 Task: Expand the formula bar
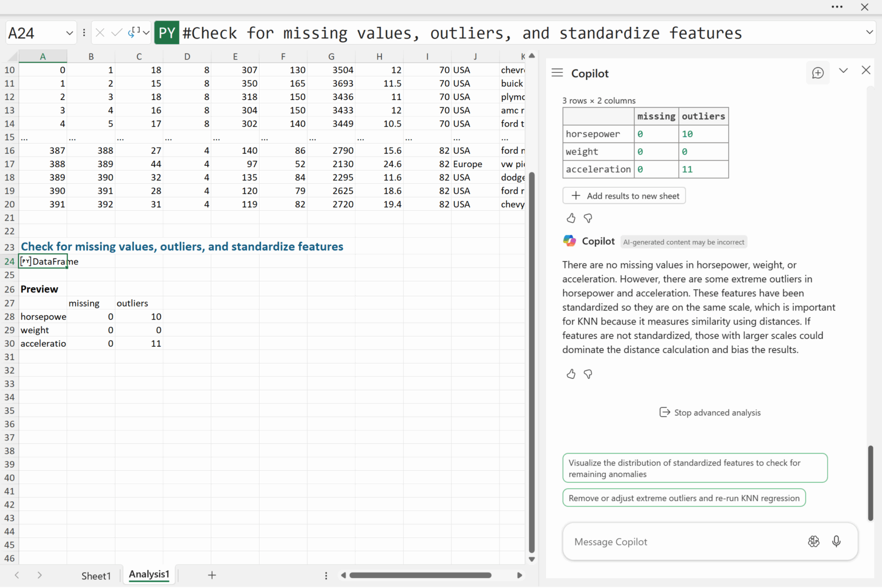(869, 32)
